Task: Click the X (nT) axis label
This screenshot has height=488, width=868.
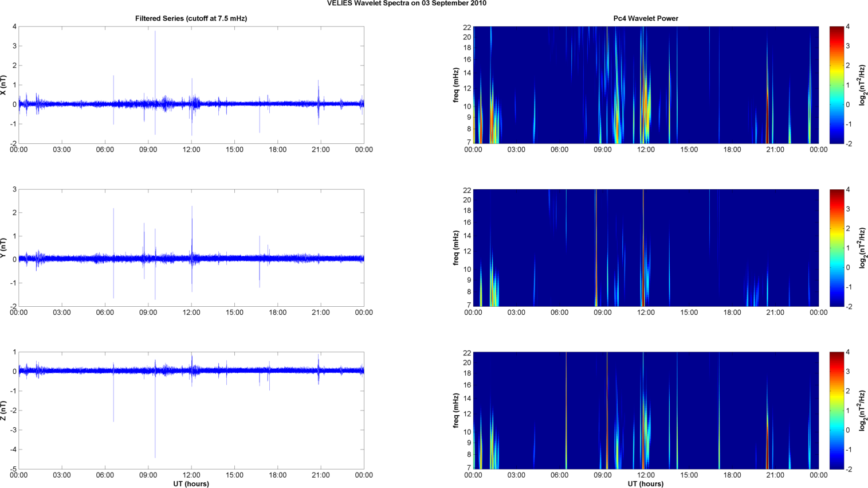Action: pyautogui.click(x=4, y=85)
